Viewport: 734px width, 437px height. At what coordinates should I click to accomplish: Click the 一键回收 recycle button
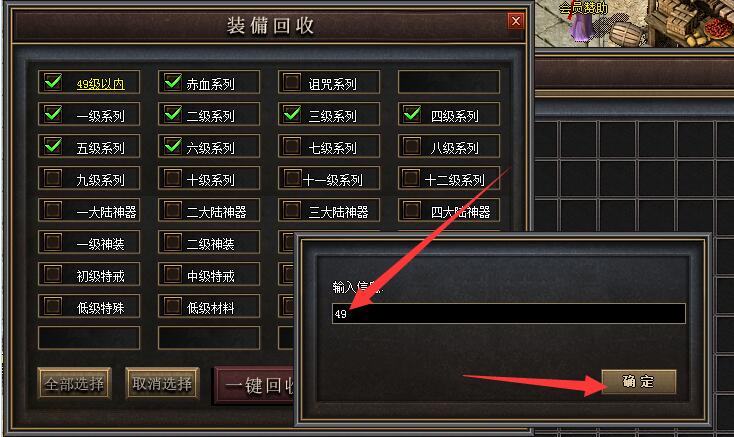[255, 386]
